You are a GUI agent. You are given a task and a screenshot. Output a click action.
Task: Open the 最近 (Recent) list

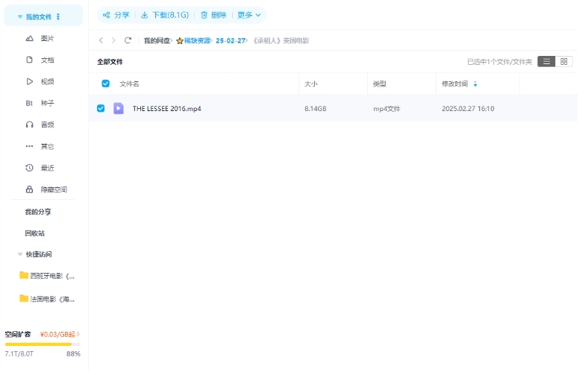(47, 168)
